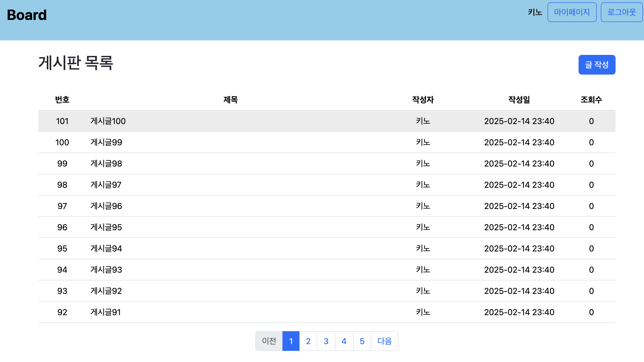Select the 키노 username in header
This screenshot has height=362, width=644.
pos(535,12)
